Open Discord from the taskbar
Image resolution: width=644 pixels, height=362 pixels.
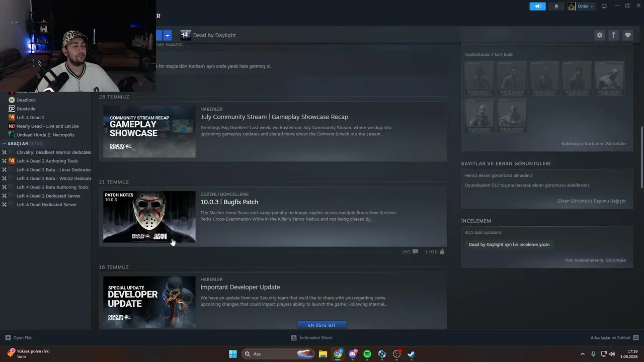click(x=353, y=354)
